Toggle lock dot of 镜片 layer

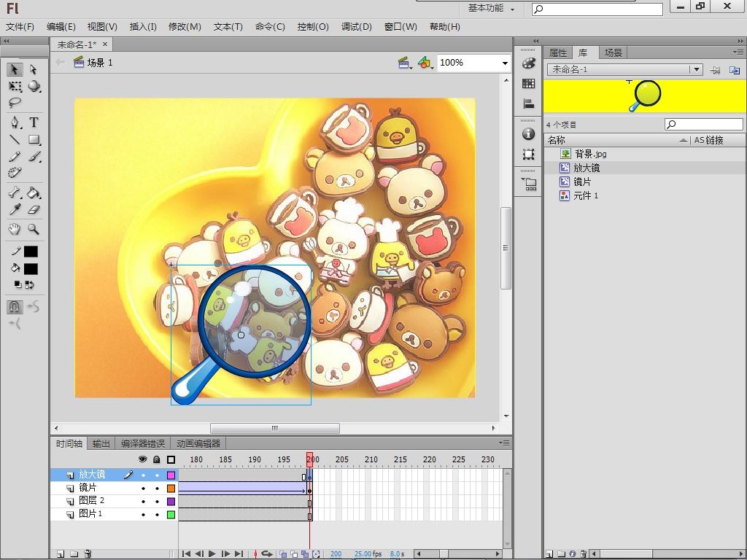click(x=157, y=489)
